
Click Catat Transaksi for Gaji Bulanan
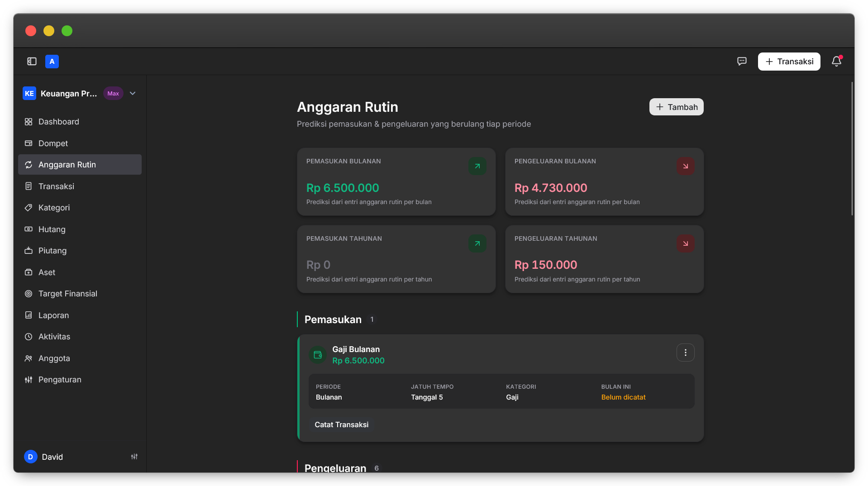[342, 424]
